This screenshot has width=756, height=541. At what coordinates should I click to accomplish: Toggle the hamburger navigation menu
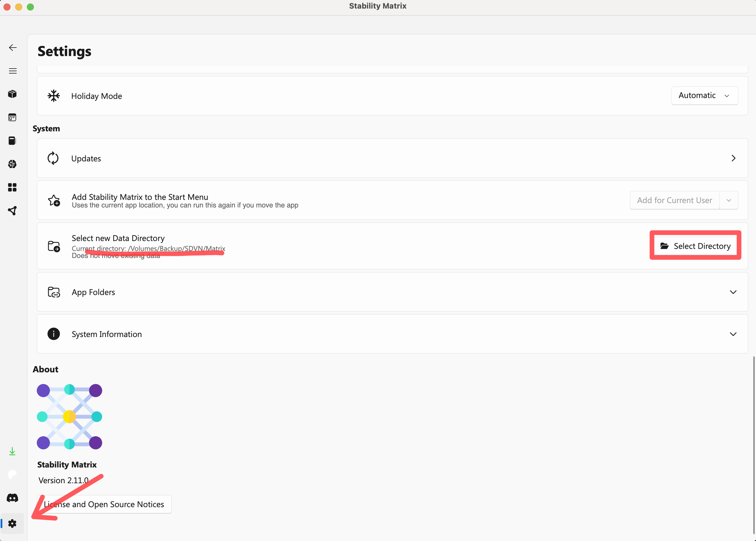pos(13,71)
